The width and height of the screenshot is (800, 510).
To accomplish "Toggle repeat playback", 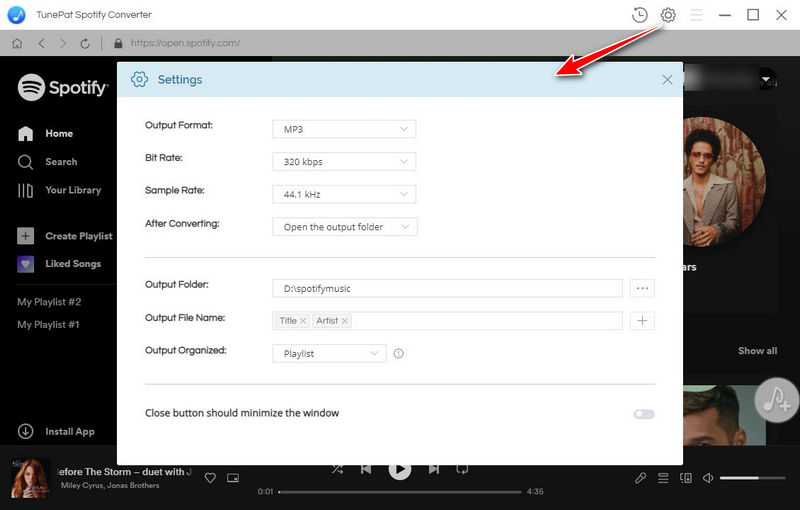I will (462, 469).
